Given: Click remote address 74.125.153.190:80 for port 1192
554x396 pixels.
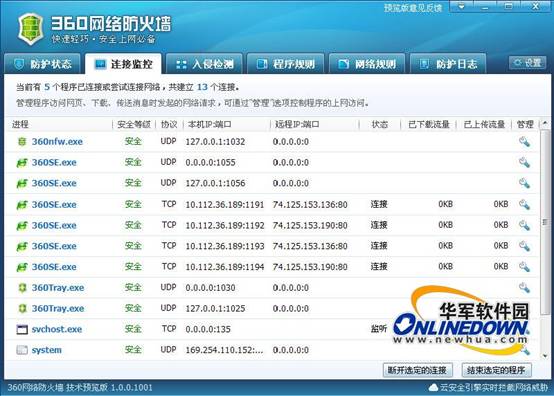Looking at the screenshot, I should point(310,225).
